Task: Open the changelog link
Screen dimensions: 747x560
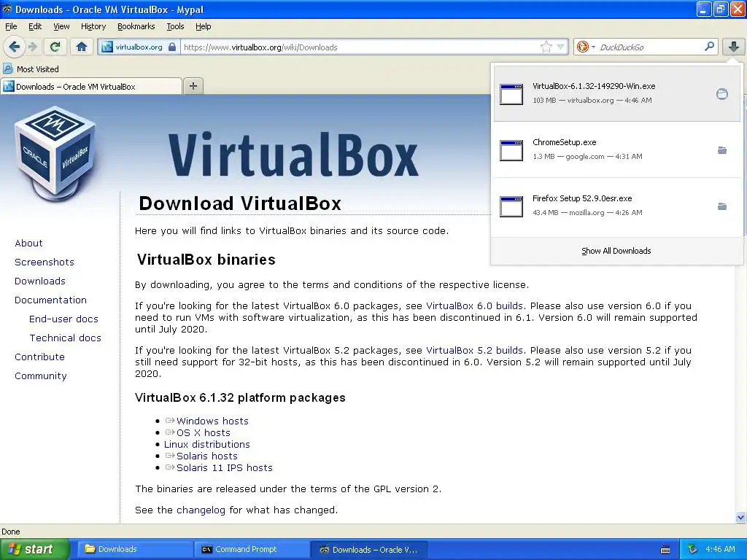Action: tap(201, 510)
